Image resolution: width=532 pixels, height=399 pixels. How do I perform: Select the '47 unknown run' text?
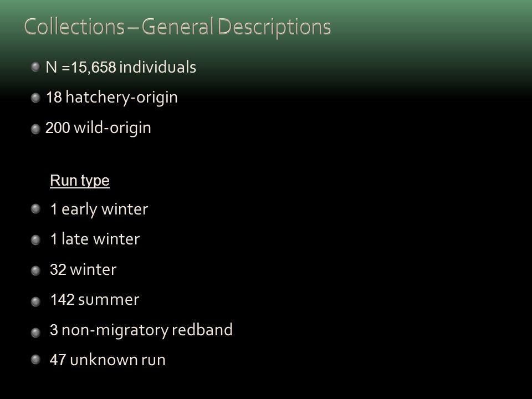108,360
